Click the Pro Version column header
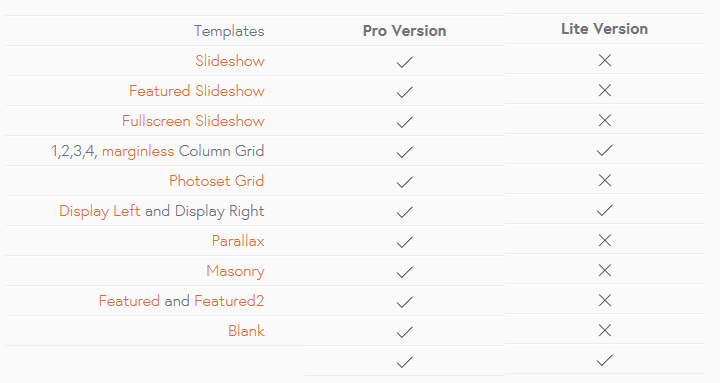 coord(405,31)
